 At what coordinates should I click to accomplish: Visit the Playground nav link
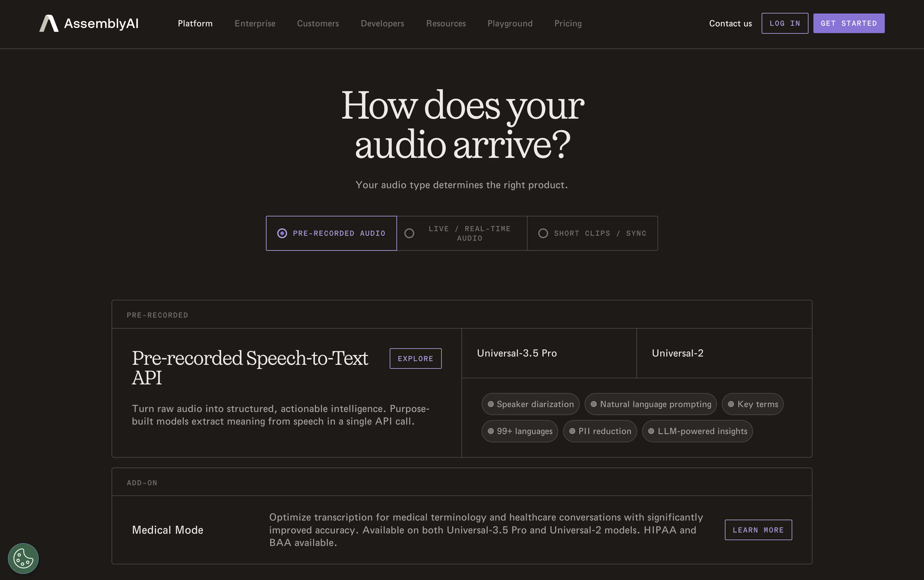coord(510,23)
